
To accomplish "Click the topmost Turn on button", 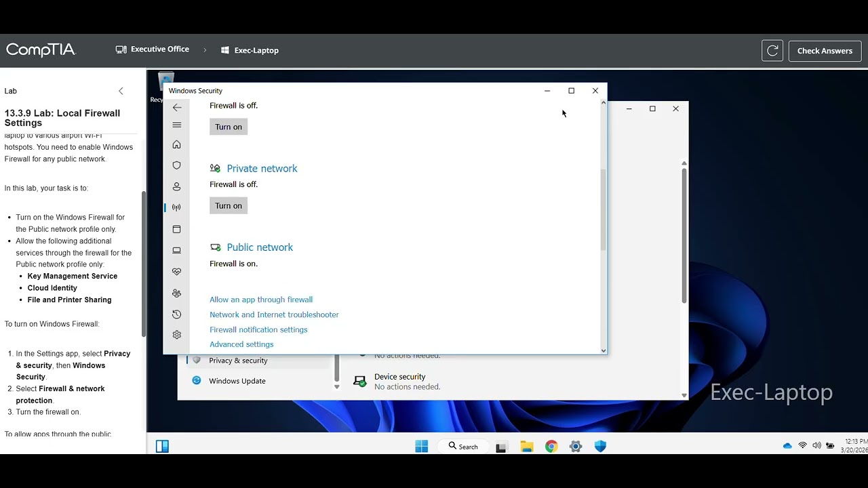I will pos(229,127).
